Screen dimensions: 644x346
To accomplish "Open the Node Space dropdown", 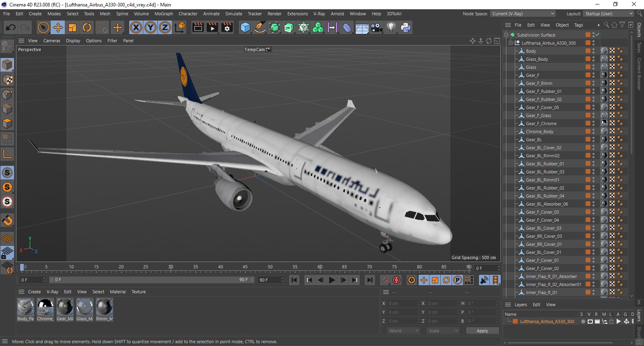I will (523, 14).
